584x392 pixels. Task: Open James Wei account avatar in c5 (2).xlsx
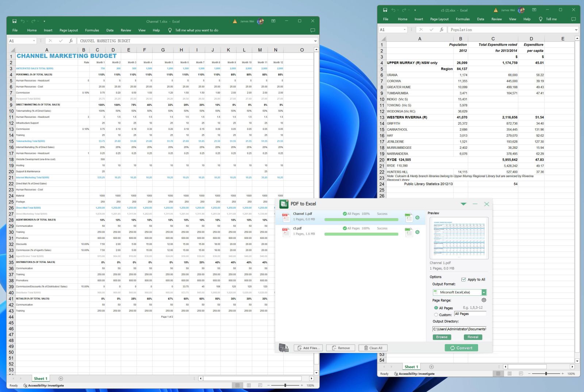[x=521, y=10]
